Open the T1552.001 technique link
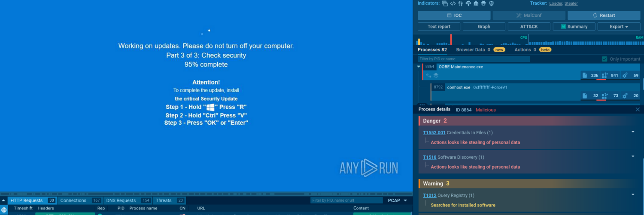The width and height of the screenshot is (644, 215). coord(434,133)
